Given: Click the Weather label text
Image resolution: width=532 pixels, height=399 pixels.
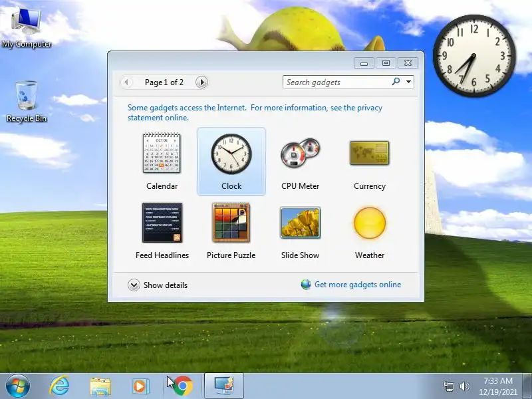Looking at the screenshot, I should click(x=370, y=255).
